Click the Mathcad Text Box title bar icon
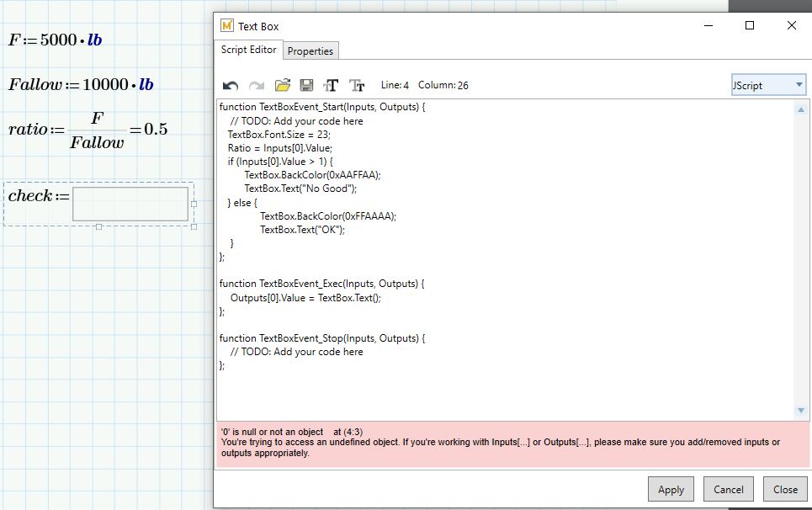Viewport: 812px width, 510px height. click(x=226, y=26)
